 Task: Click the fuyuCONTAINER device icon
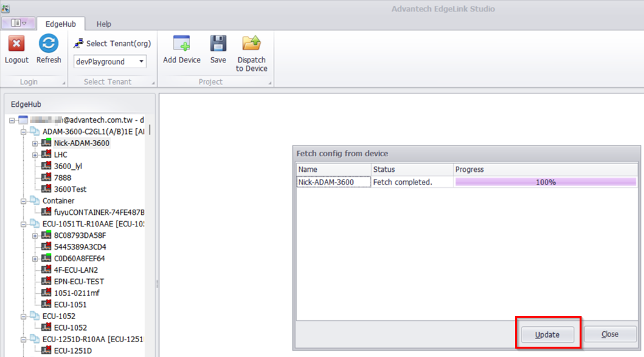click(46, 212)
